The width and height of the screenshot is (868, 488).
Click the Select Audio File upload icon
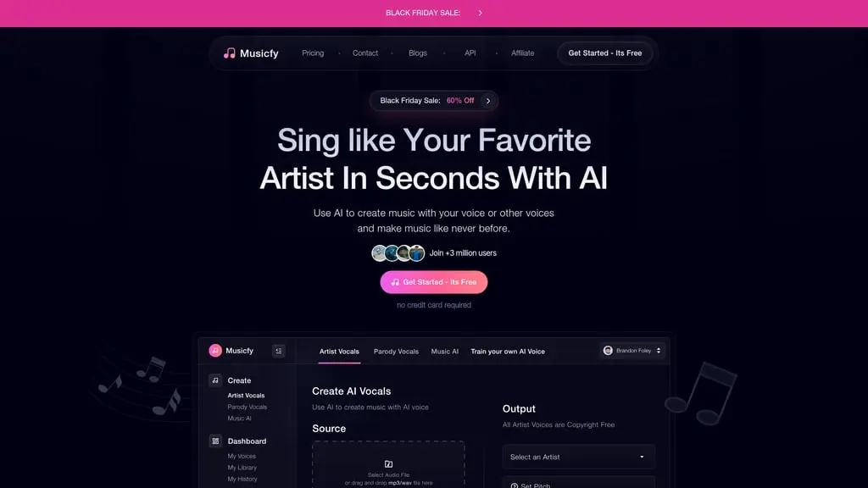click(x=388, y=464)
